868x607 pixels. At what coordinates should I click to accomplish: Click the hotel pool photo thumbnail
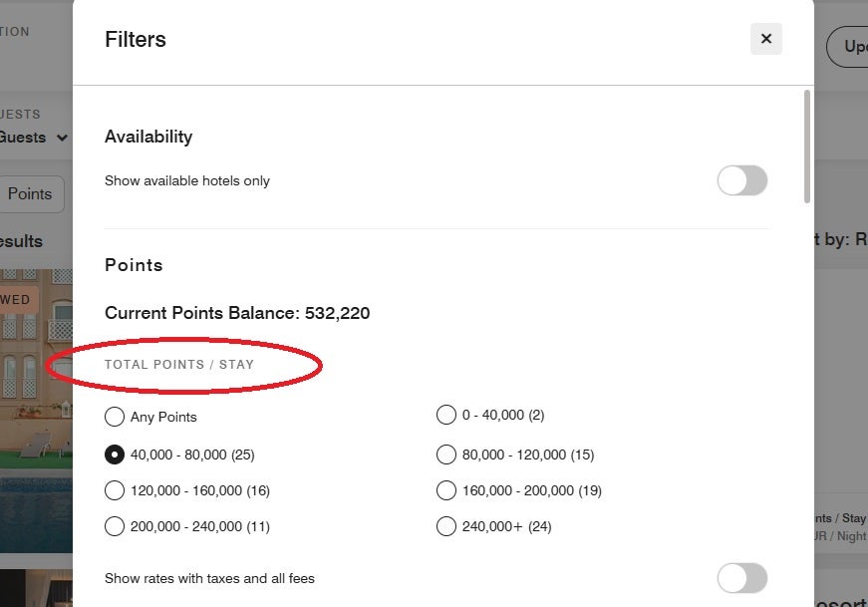[36, 411]
